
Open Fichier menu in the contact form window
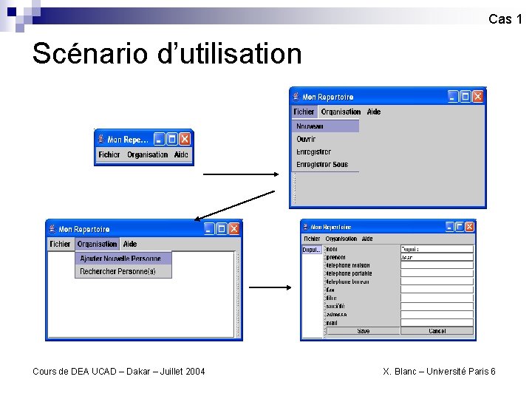click(312, 239)
